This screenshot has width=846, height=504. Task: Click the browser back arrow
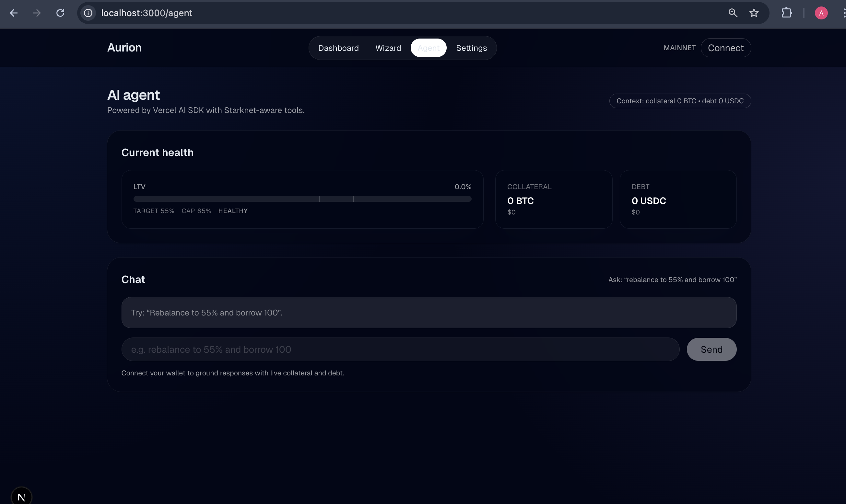tap(14, 13)
